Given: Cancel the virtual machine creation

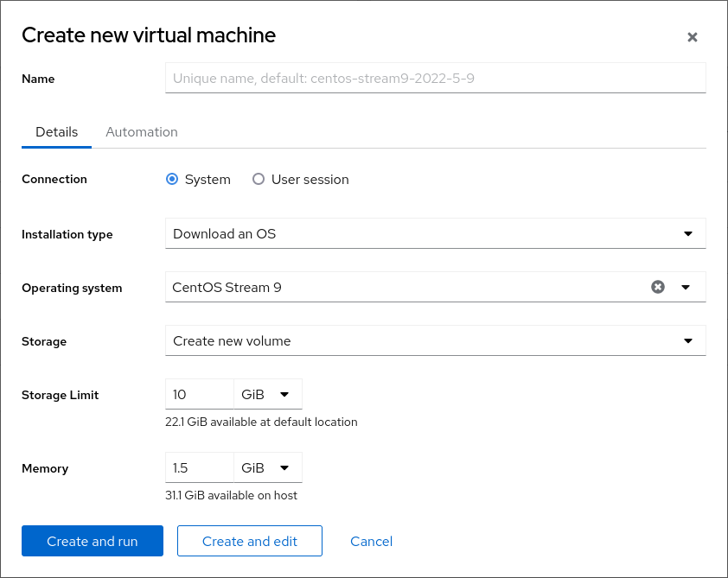Looking at the screenshot, I should tap(371, 541).
